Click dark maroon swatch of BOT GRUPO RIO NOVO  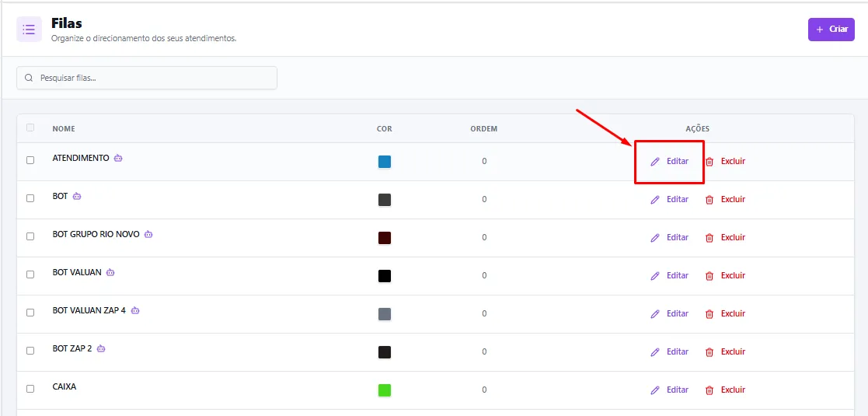(385, 238)
